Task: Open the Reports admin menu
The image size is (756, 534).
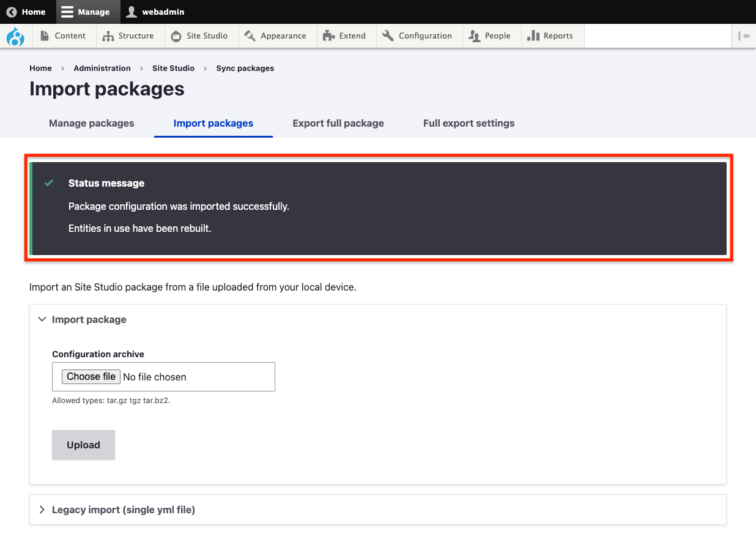Action: coord(550,36)
